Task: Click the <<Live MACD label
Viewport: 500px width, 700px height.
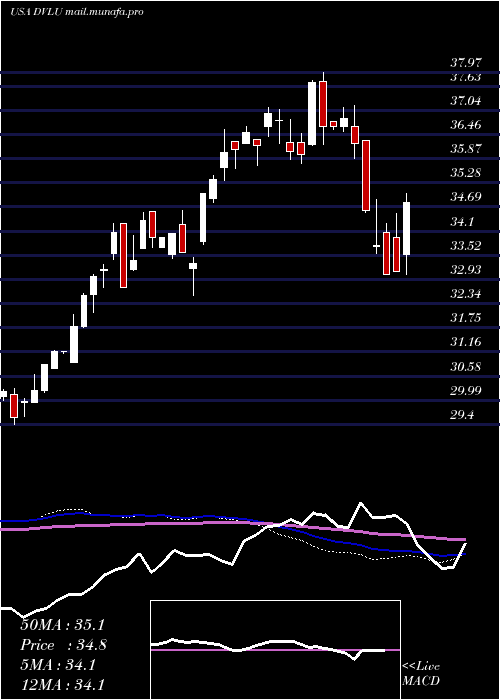Action: [x=421, y=674]
